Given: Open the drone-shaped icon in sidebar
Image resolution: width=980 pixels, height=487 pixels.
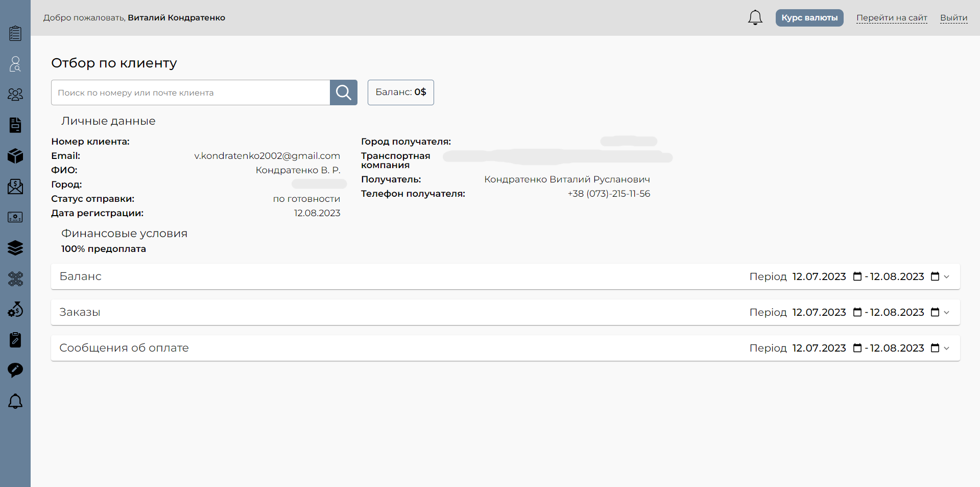Looking at the screenshot, I should [15, 279].
